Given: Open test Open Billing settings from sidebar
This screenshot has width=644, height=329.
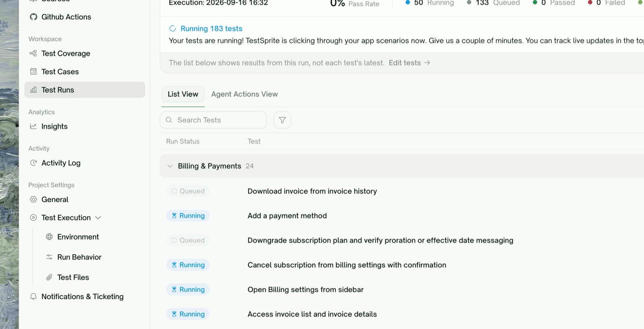Looking at the screenshot, I should pos(305,290).
